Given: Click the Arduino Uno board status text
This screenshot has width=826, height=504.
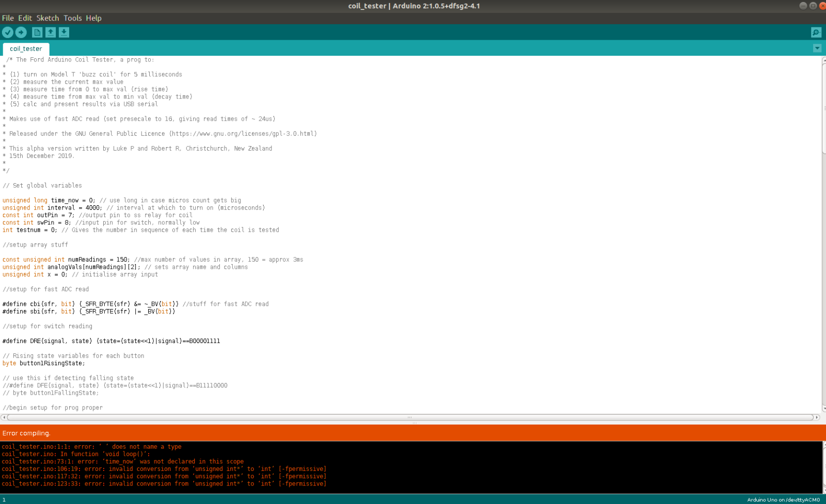Looking at the screenshot, I should coord(783,500).
